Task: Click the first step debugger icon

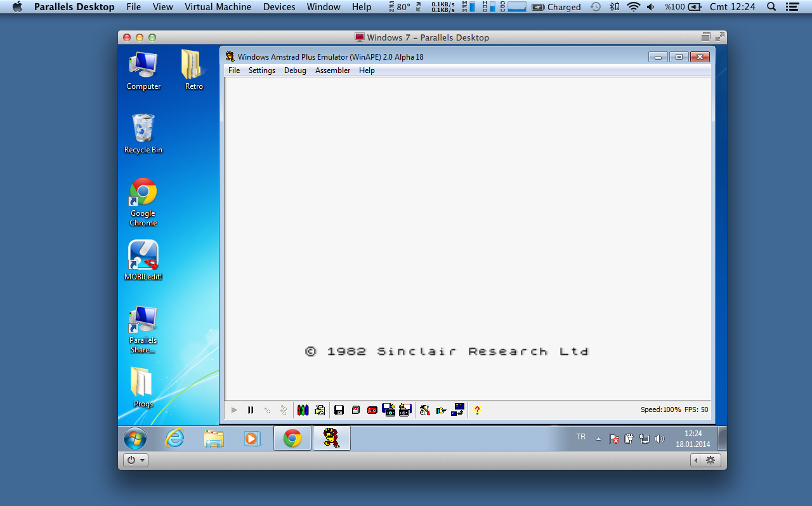Action: pyautogui.click(x=267, y=410)
